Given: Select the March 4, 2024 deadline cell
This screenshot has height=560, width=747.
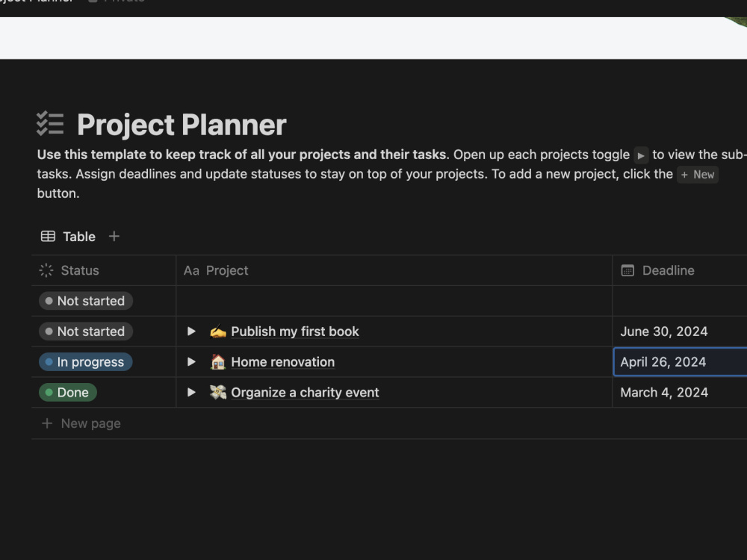Looking at the screenshot, I should click(x=680, y=393).
